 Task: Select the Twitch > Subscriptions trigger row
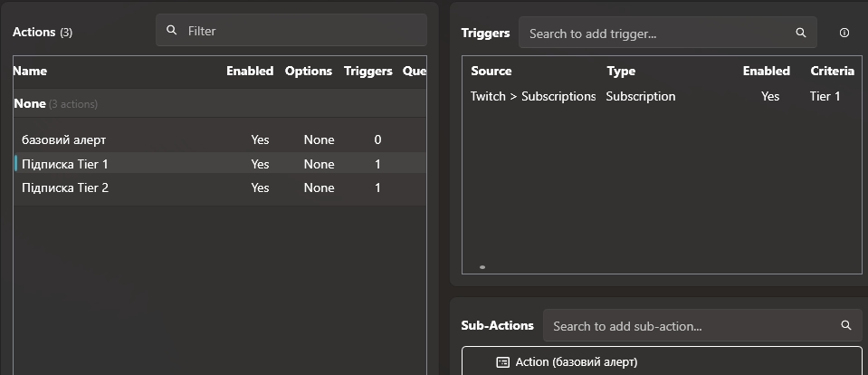(x=533, y=96)
